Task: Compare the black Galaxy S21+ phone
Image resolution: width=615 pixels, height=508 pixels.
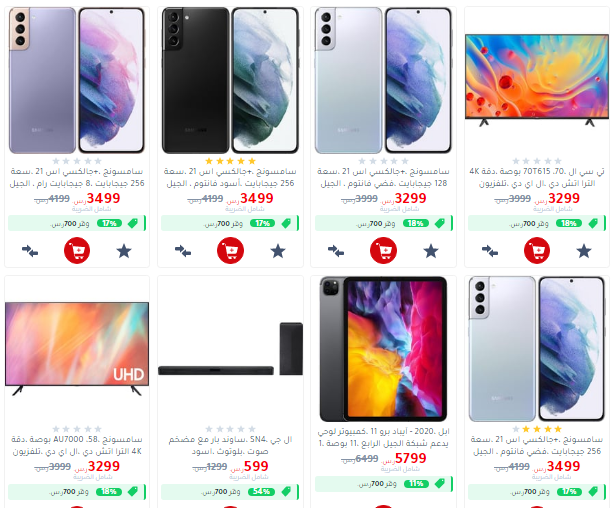Action: [183, 251]
